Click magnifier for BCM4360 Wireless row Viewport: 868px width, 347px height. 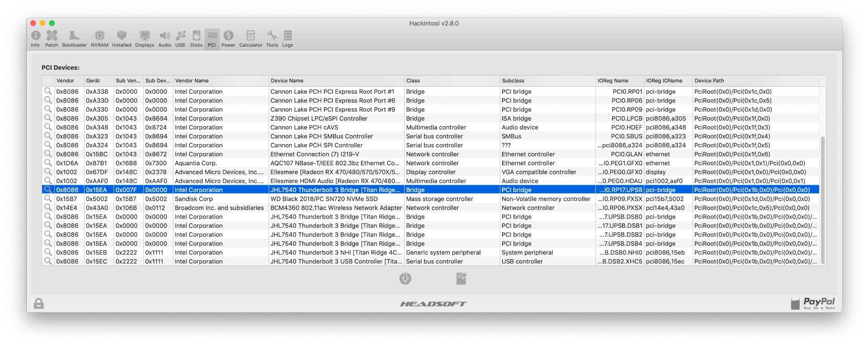48,208
